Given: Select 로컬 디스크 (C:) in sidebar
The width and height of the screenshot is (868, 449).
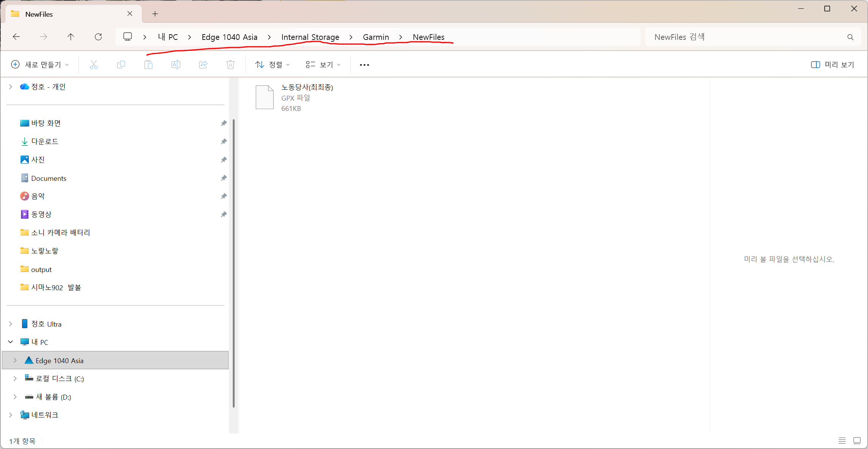Looking at the screenshot, I should 60,379.
